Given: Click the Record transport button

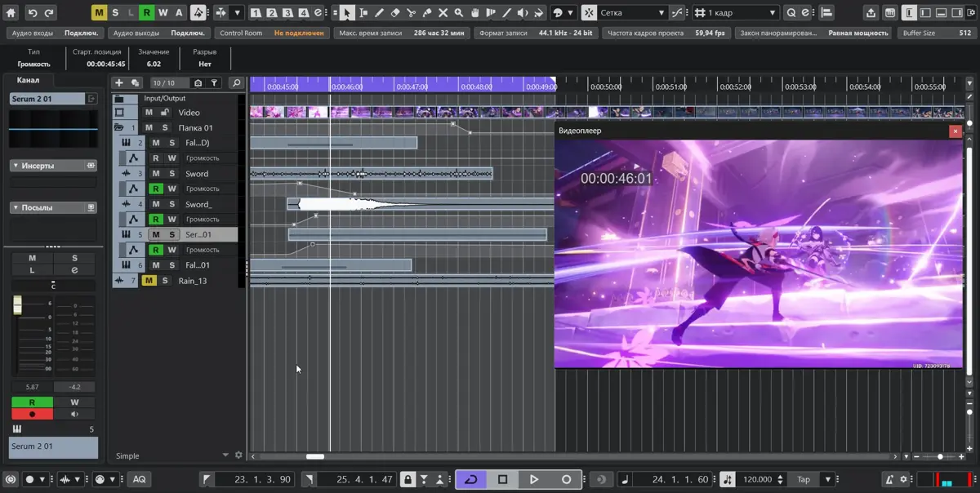Looking at the screenshot, I should click(566, 479).
